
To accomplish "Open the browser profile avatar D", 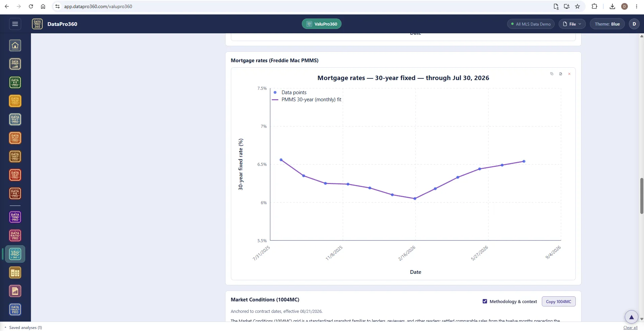I will click(625, 6).
